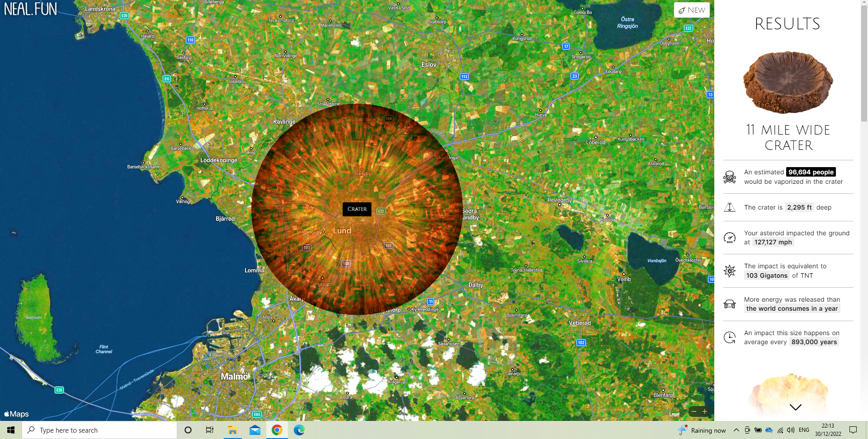The image size is (868, 439).
Task: Click the NEAL.FUN logo
Action: (x=31, y=9)
